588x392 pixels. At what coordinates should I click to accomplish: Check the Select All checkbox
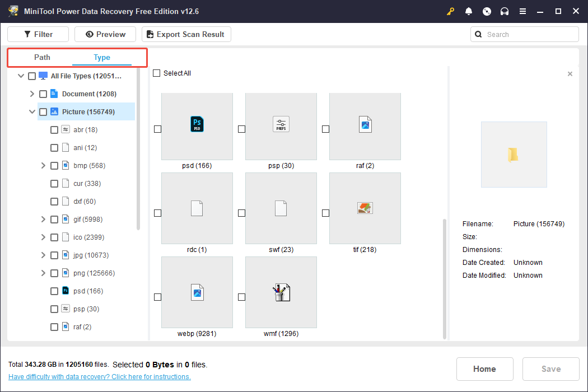(x=157, y=73)
